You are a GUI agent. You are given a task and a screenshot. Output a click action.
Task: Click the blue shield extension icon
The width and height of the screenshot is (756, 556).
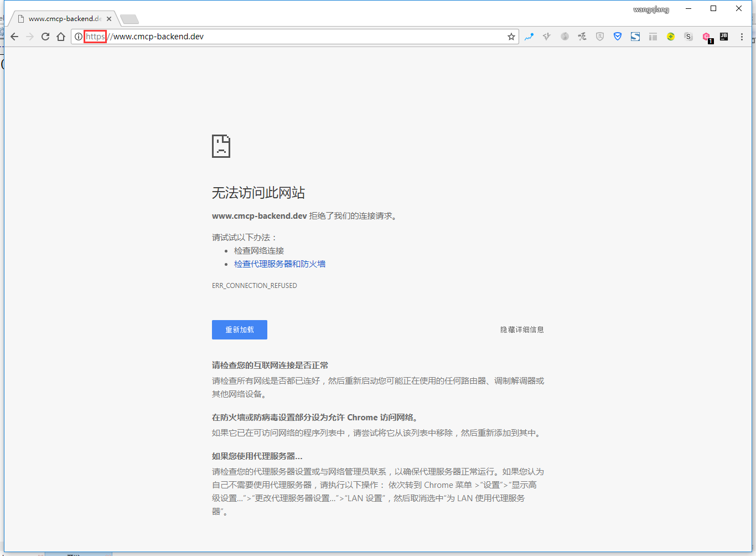click(x=618, y=37)
